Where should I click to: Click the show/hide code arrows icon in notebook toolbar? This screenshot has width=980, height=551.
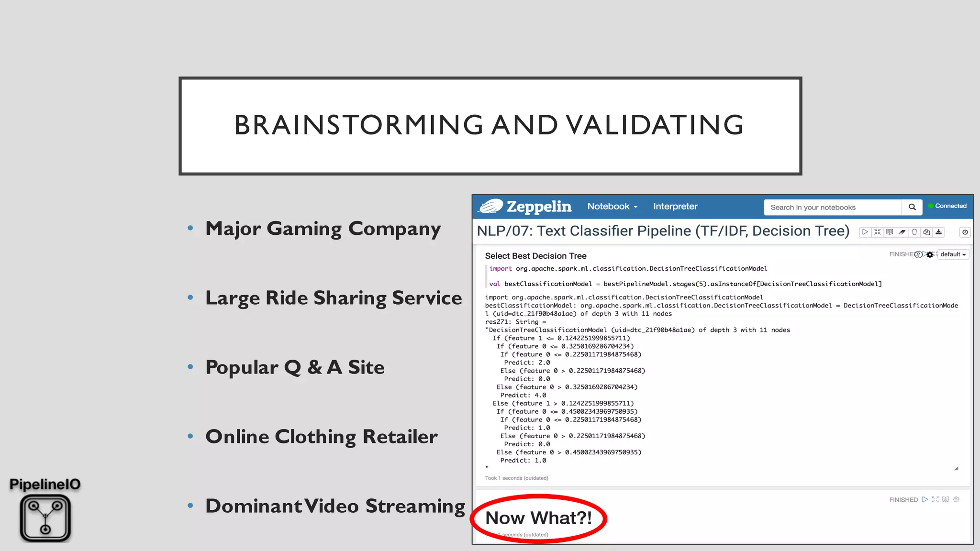(x=878, y=232)
